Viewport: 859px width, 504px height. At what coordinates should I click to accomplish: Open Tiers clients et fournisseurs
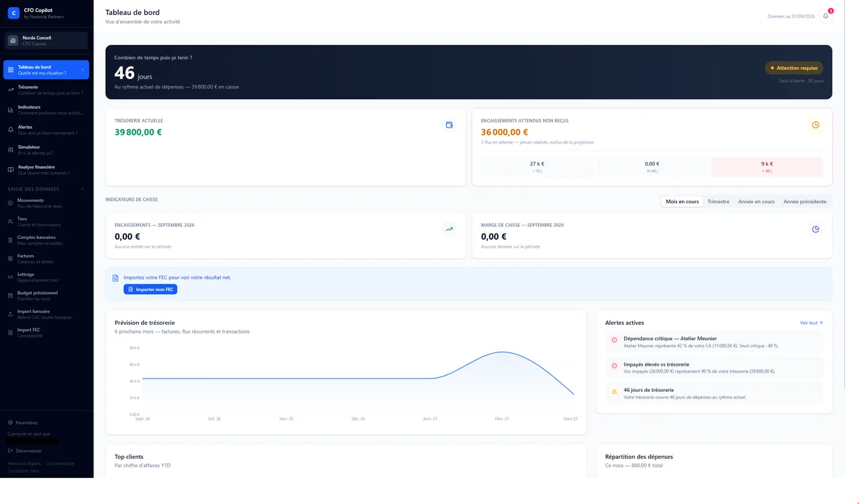click(46, 221)
